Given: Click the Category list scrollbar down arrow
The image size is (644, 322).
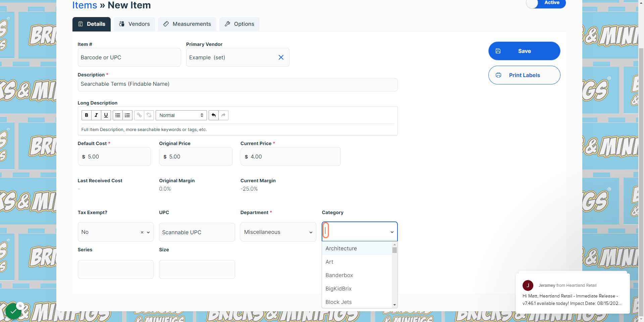Looking at the screenshot, I should (x=394, y=305).
